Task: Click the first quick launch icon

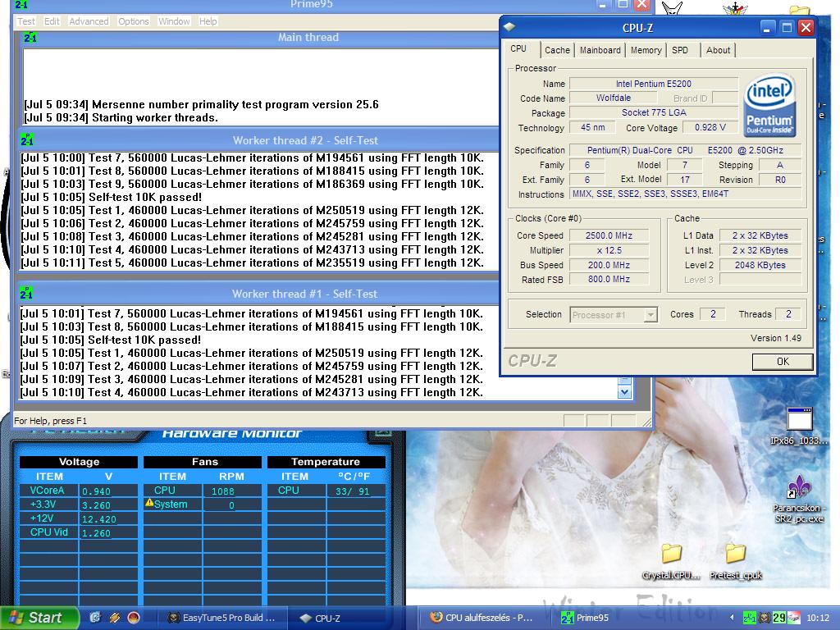Action: click(95, 618)
